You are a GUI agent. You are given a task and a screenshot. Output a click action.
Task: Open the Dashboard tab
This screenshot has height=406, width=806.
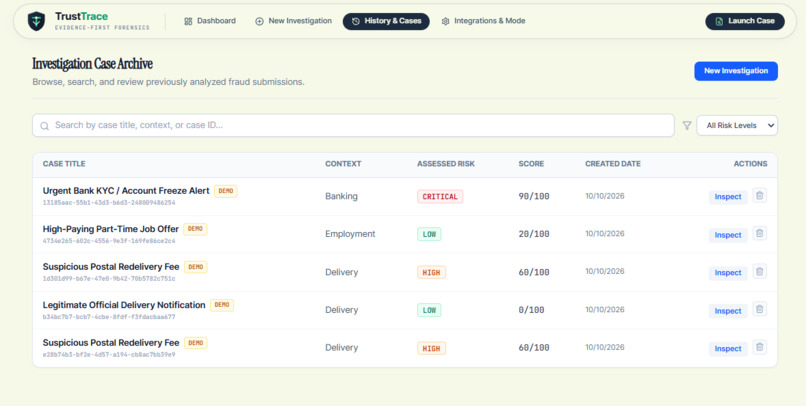click(210, 21)
